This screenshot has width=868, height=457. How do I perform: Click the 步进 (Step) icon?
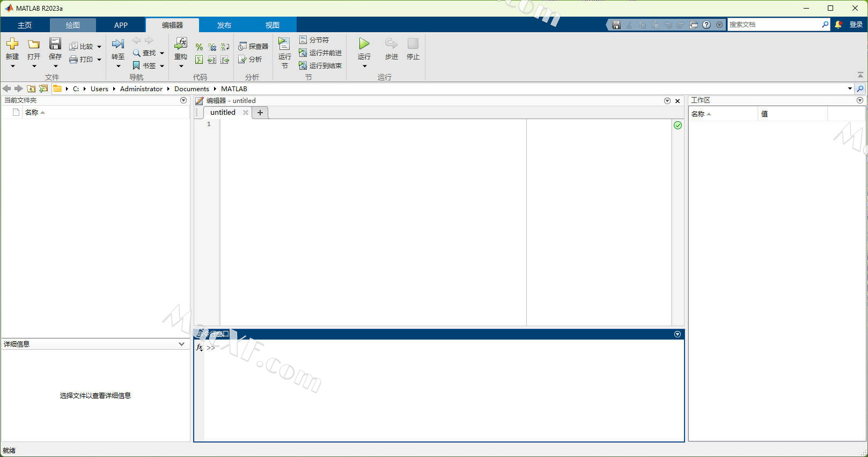pos(391,43)
